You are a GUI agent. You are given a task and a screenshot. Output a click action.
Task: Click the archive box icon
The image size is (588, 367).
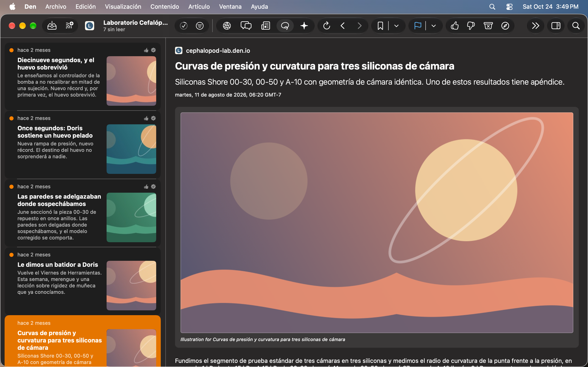pyautogui.click(x=488, y=26)
